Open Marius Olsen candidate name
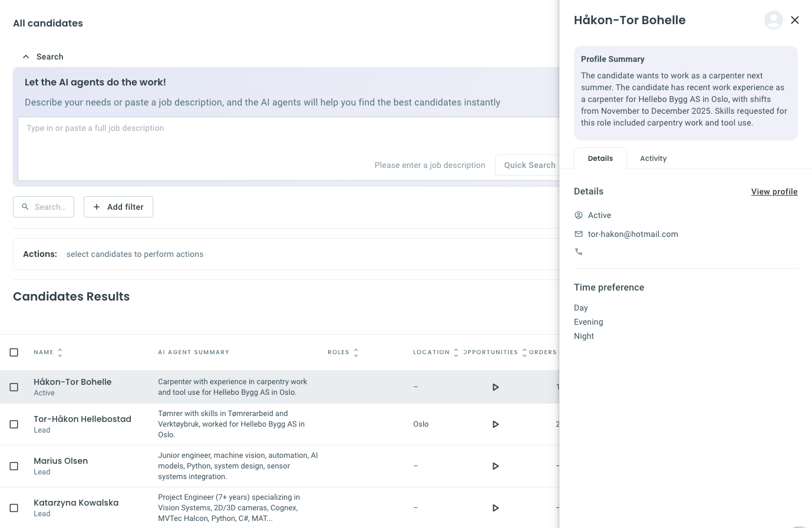The image size is (812, 528). [61, 461]
